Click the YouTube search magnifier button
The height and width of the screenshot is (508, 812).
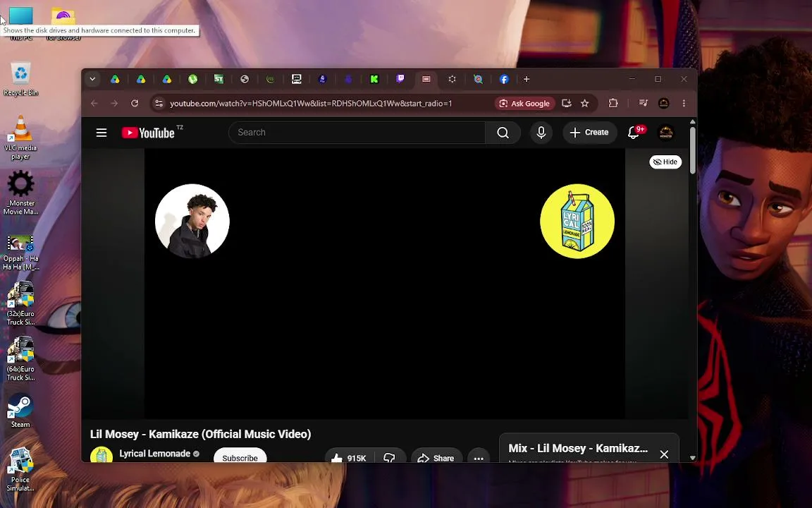(x=503, y=133)
